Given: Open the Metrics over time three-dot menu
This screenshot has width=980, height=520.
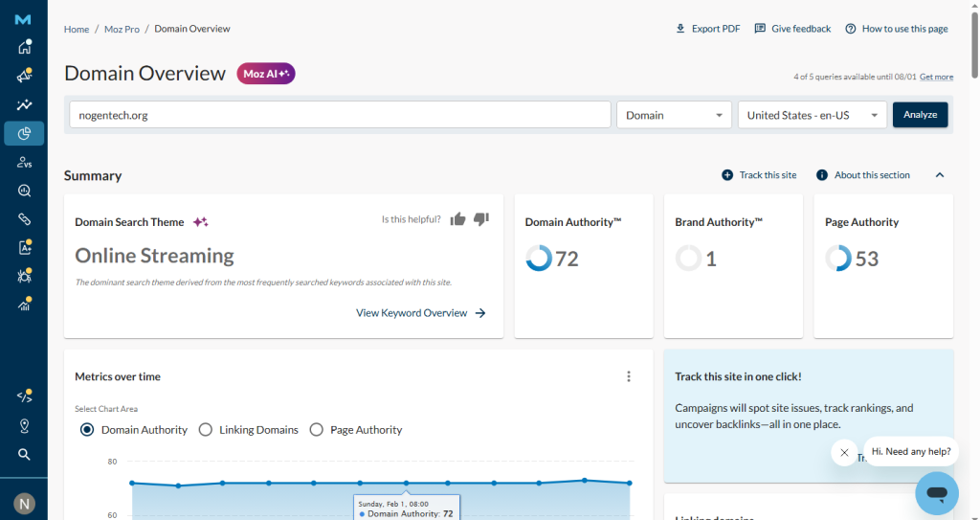Looking at the screenshot, I should [629, 376].
